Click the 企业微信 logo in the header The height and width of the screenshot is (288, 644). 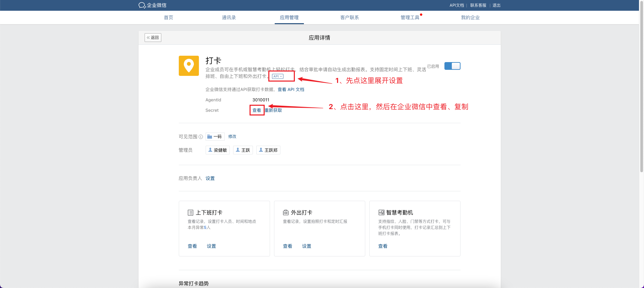(x=153, y=5)
